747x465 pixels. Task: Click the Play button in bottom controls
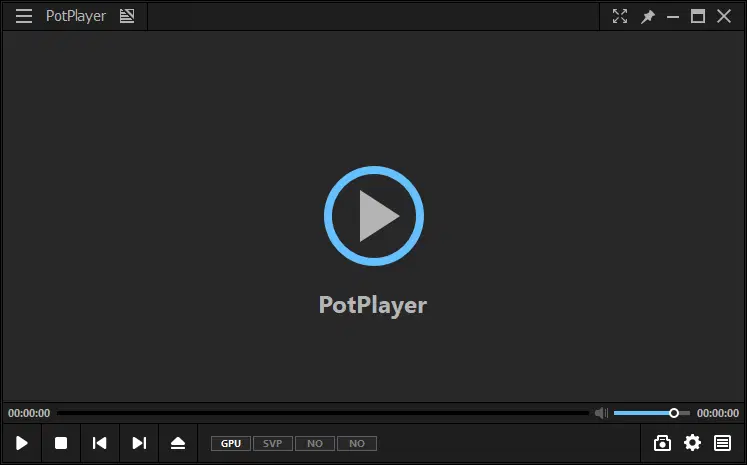click(22, 443)
